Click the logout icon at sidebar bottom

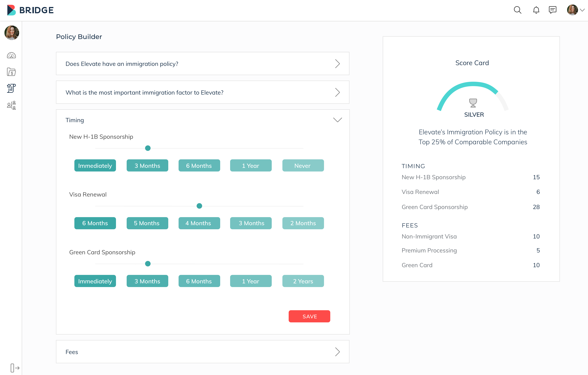pos(15,368)
